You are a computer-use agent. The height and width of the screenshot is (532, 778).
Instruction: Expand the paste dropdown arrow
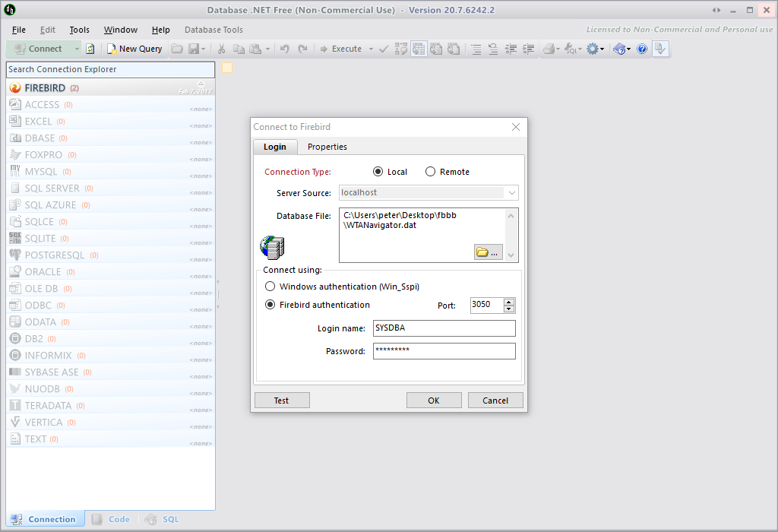coord(267,49)
